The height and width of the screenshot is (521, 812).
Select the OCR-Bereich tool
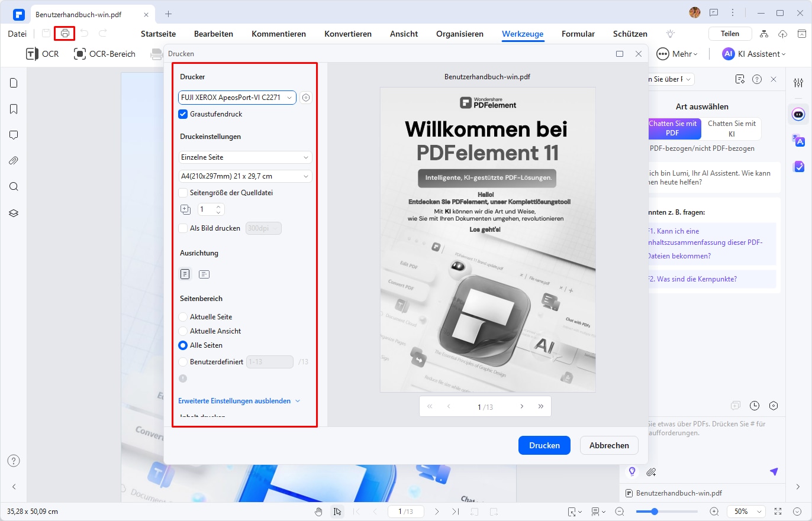click(x=105, y=54)
